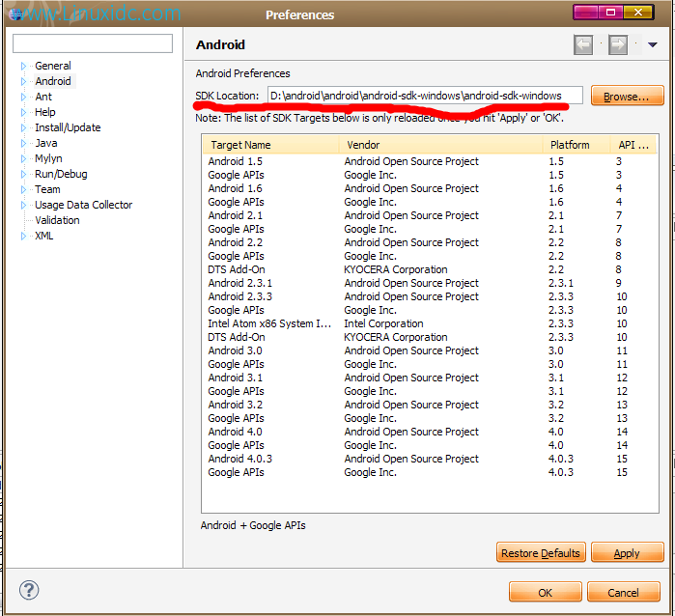
Task: Sort by API column header
Action: click(x=633, y=145)
